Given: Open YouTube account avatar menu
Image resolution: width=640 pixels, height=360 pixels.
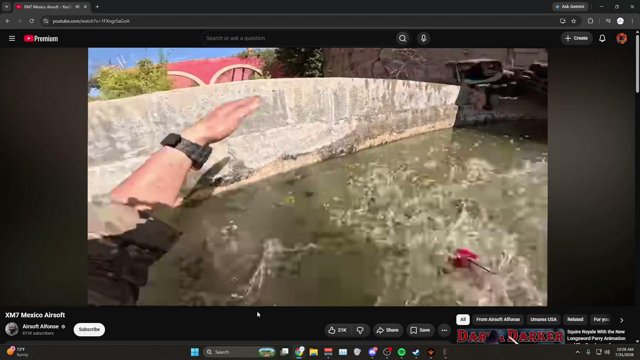Looking at the screenshot, I should (x=621, y=38).
